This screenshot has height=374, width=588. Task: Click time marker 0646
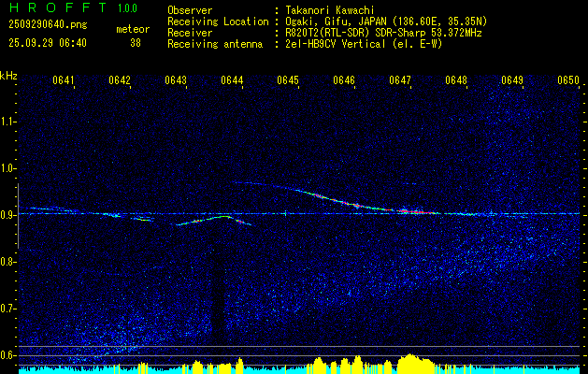344,80
